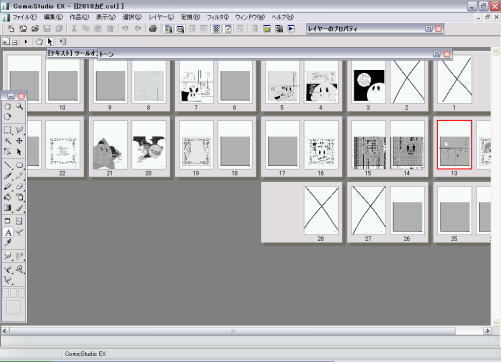The image size is (501, 362).
Task: Select page 22 thumbnail
Action: (x=63, y=145)
